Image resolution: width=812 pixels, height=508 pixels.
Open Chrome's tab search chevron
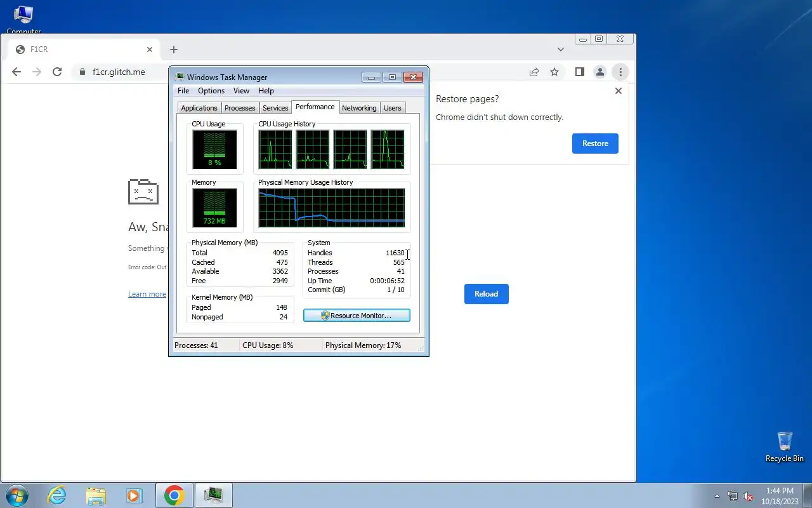561,50
